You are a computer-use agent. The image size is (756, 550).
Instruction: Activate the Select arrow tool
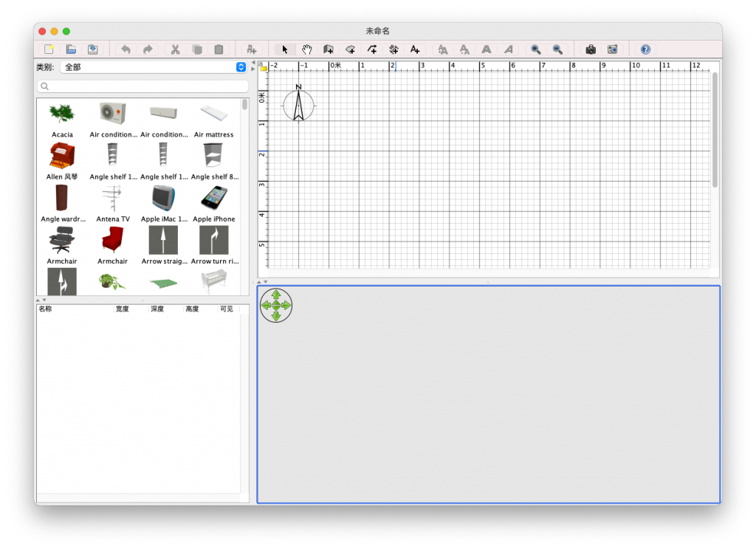(x=284, y=49)
